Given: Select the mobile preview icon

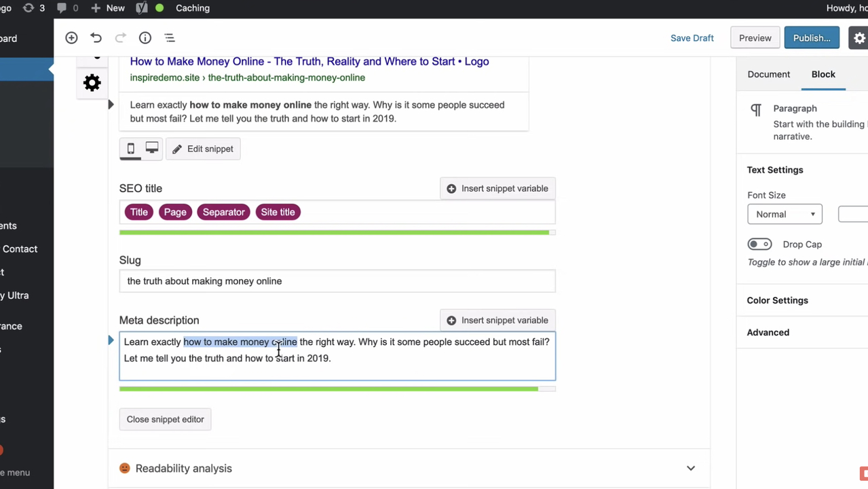Looking at the screenshot, I should (131, 149).
